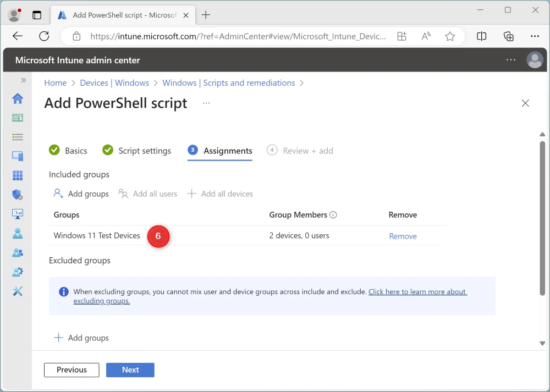The width and height of the screenshot is (550, 392).
Task: Click the Group Members info icon
Action: pos(333,214)
